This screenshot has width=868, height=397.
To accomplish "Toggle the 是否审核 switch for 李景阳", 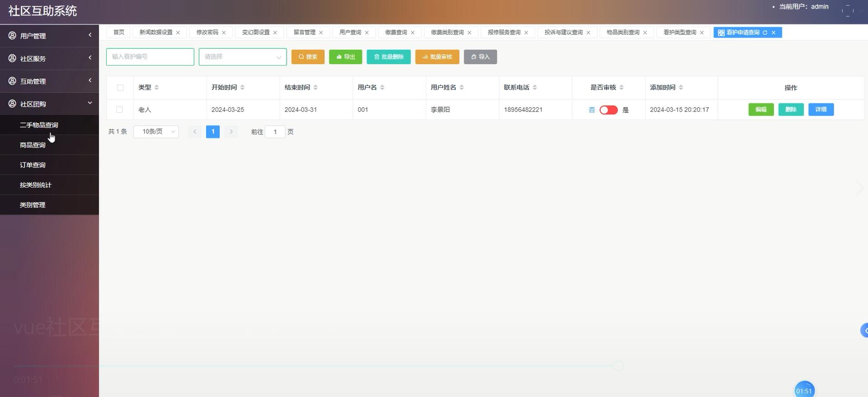I will [609, 110].
